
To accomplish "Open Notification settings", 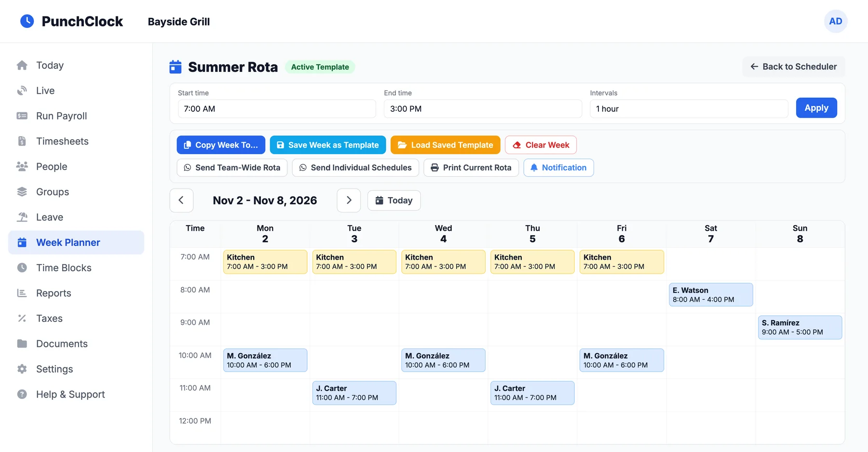I will pyautogui.click(x=558, y=168).
